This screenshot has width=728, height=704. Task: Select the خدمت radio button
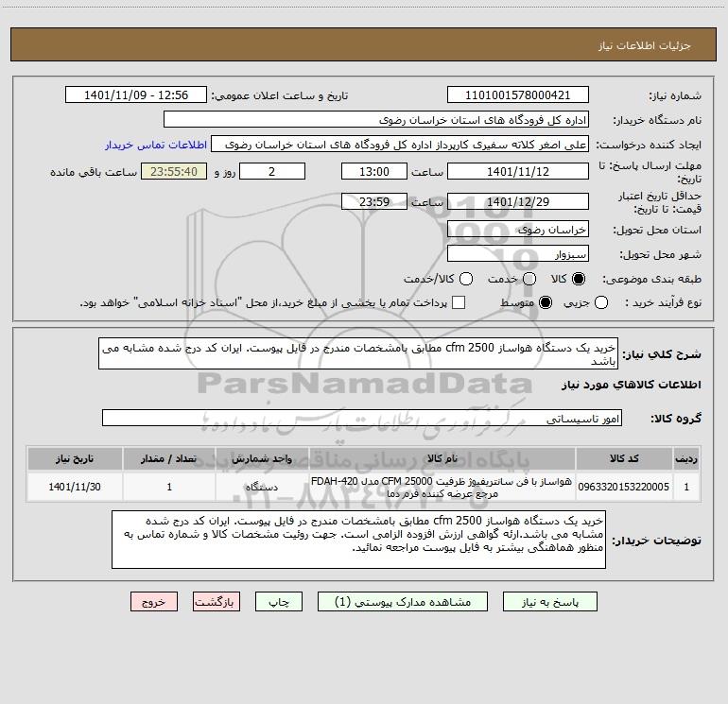(529, 279)
